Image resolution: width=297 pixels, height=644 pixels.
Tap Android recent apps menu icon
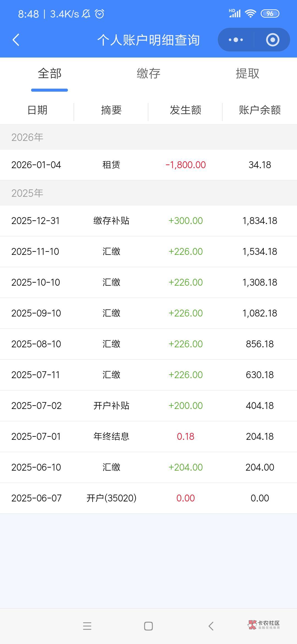click(x=87, y=626)
